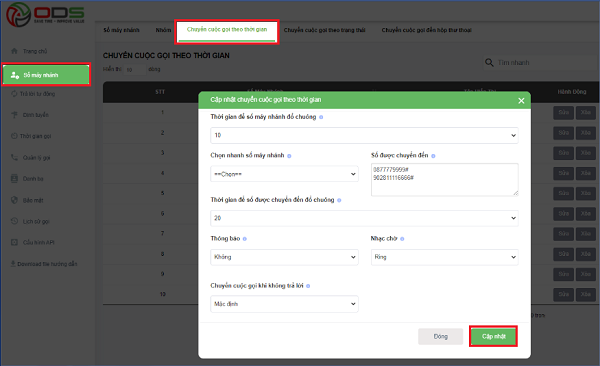Image resolution: width=600 pixels, height=366 pixels.
Task: Click info icon beside Nhạc chờ
Action: point(402,239)
